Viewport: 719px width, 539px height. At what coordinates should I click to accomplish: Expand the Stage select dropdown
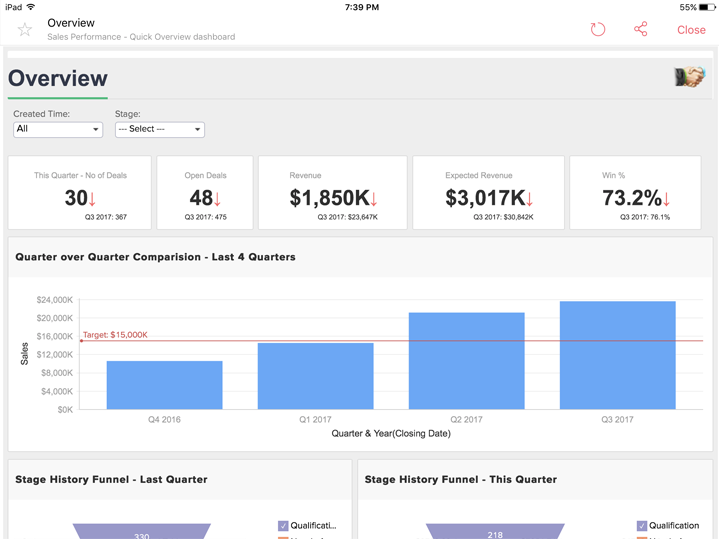pos(160,129)
